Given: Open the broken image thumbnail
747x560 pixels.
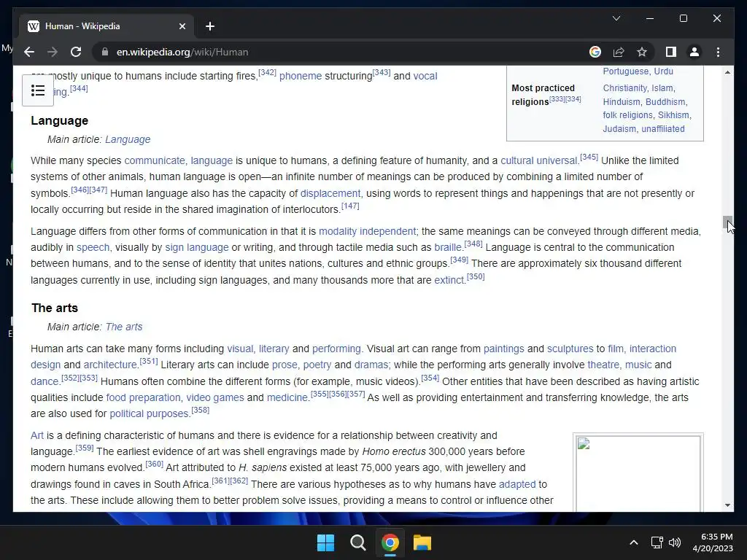Looking at the screenshot, I should click(x=638, y=474).
